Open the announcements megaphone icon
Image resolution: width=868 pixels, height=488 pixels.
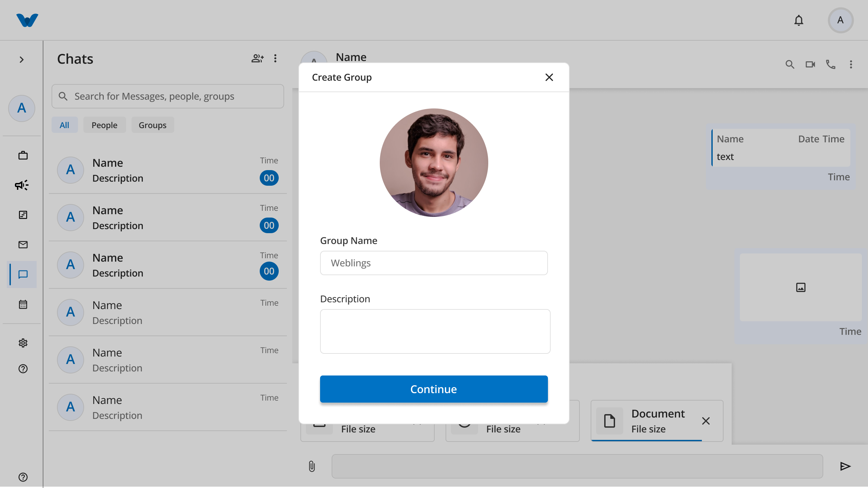tap(22, 185)
